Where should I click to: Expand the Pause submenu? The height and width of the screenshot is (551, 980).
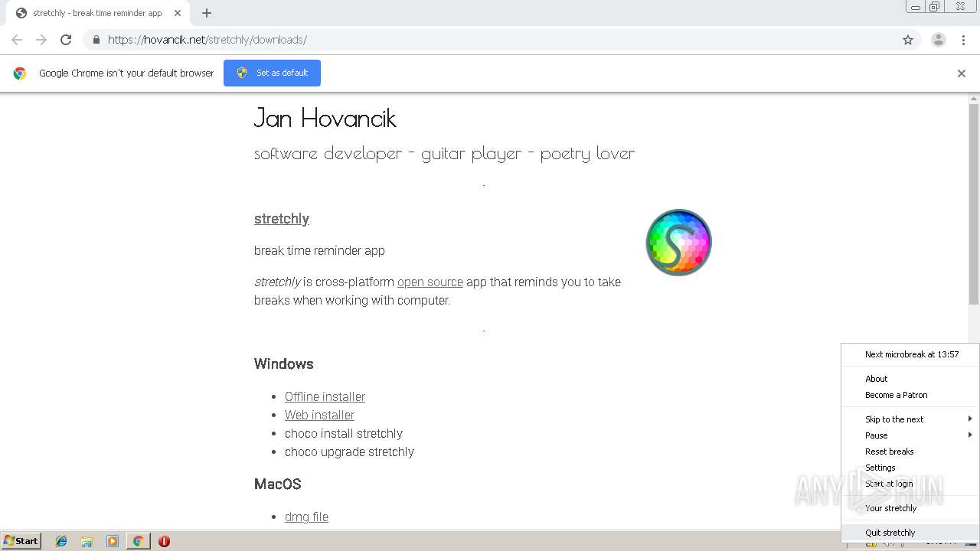[910, 435]
